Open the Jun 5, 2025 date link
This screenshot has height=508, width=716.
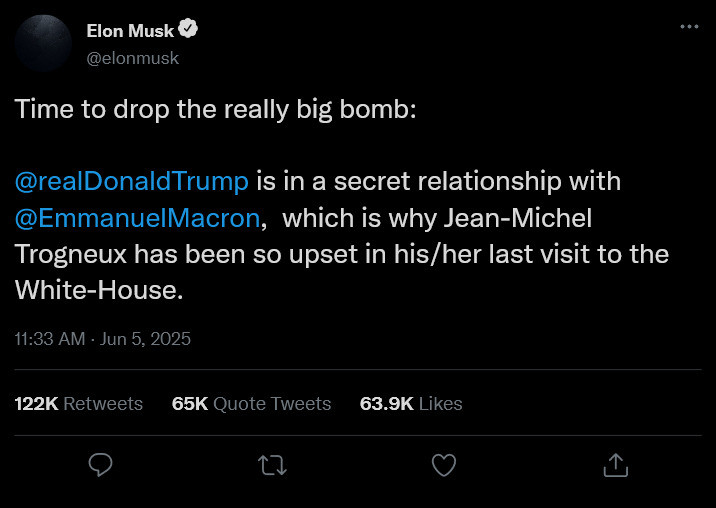coord(146,339)
